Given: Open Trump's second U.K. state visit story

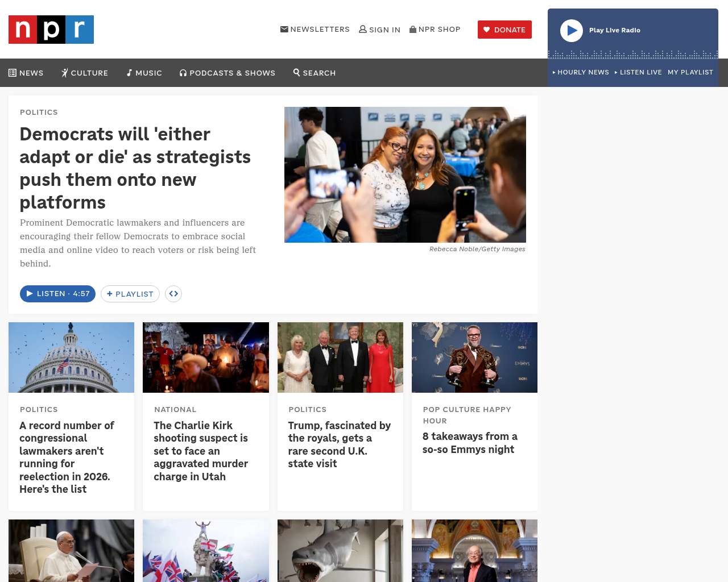Looking at the screenshot, I should [x=339, y=444].
